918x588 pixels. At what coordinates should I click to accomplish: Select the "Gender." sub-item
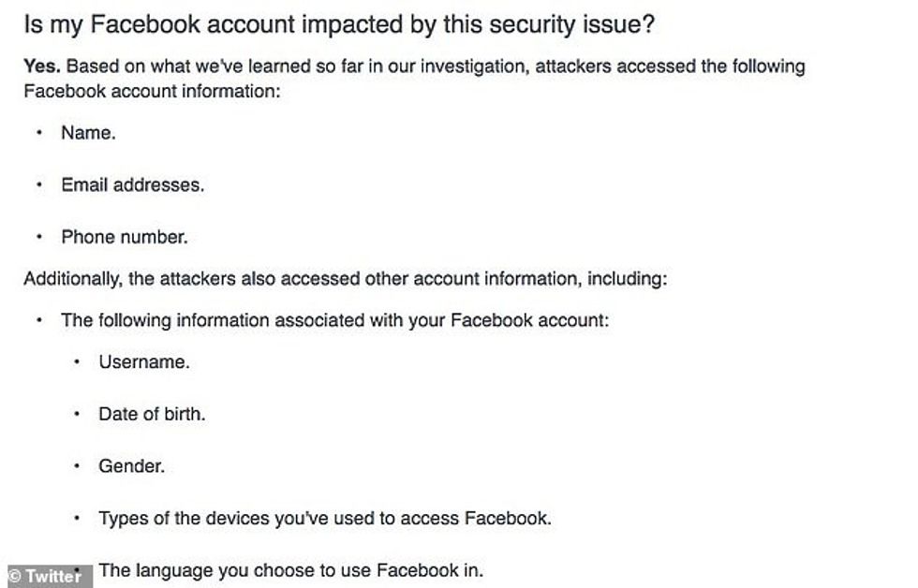pos(131,466)
